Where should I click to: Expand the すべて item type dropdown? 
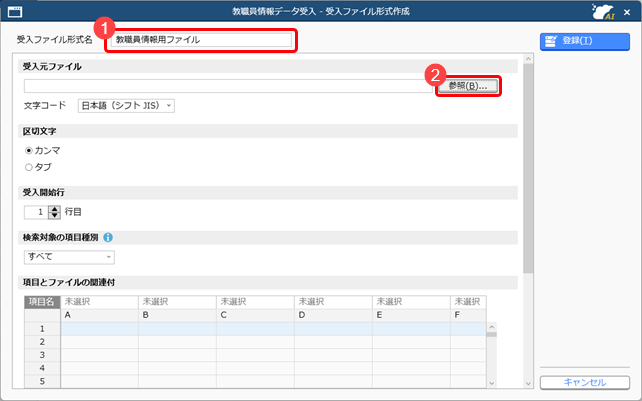click(68, 257)
